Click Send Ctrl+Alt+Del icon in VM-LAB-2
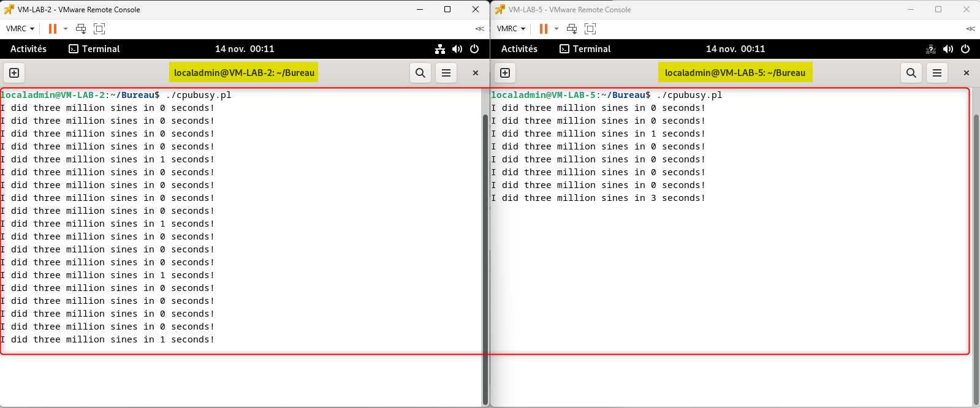Viewport: 980px width, 408px height. click(81, 29)
